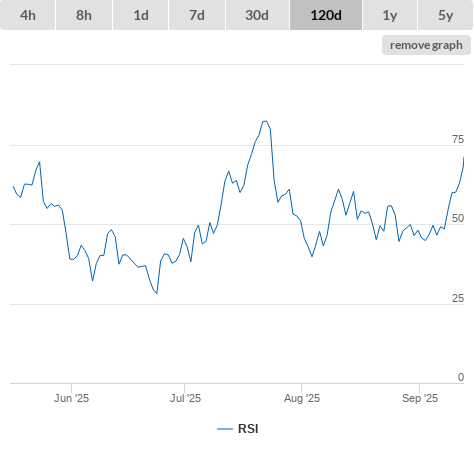474x455 pixels.
Task: Click the Jul '25 axis label
Action: 185,398
